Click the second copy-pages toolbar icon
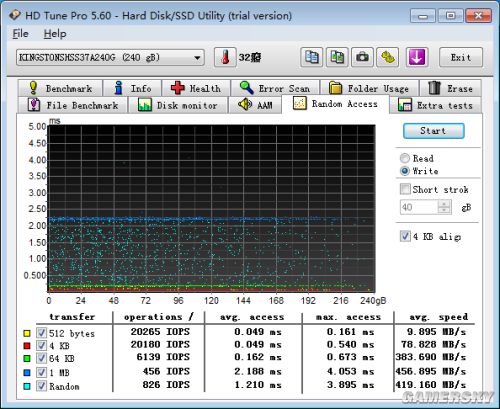Image resolution: width=500 pixels, height=409 pixels. click(337, 57)
